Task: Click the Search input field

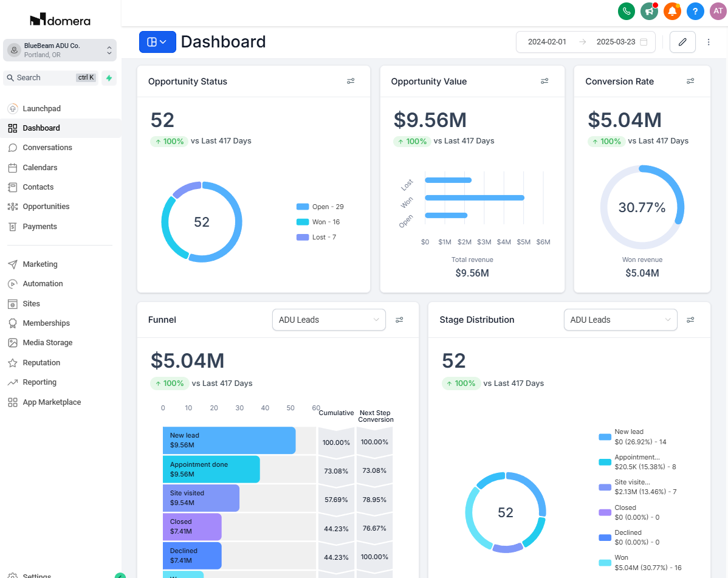Action: coord(50,78)
